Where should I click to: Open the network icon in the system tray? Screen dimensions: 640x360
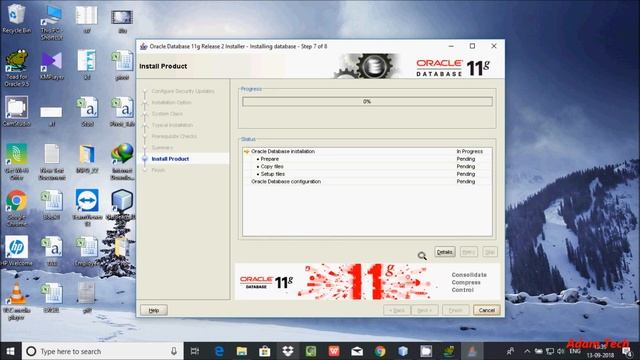click(549, 351)
